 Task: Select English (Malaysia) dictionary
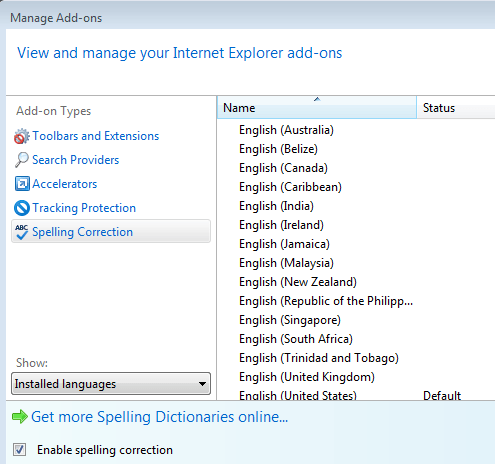pos(286,263)
